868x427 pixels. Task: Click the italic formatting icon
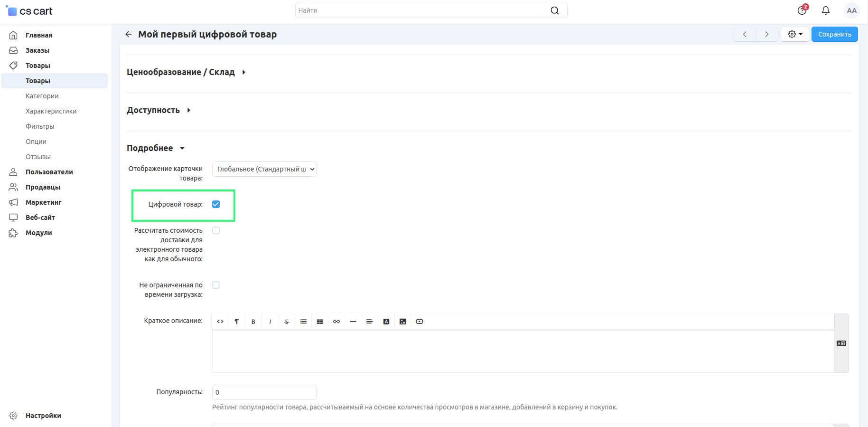pos(270,322)
